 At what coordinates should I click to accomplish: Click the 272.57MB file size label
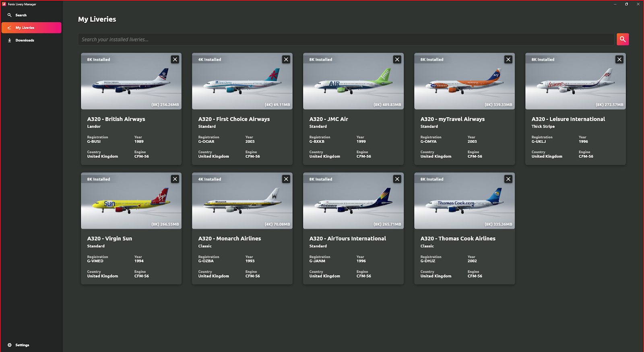click(x=609, y=105)
